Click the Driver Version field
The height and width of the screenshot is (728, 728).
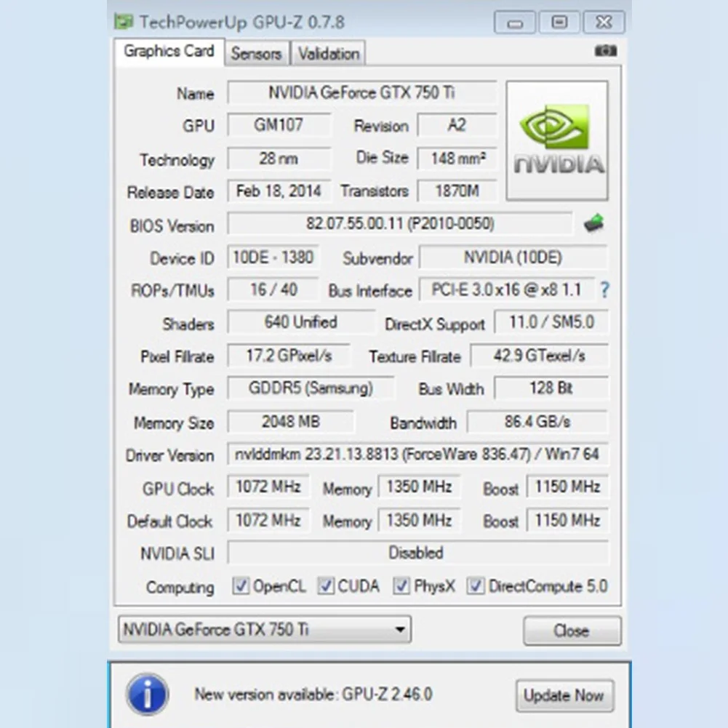point(417,454)
